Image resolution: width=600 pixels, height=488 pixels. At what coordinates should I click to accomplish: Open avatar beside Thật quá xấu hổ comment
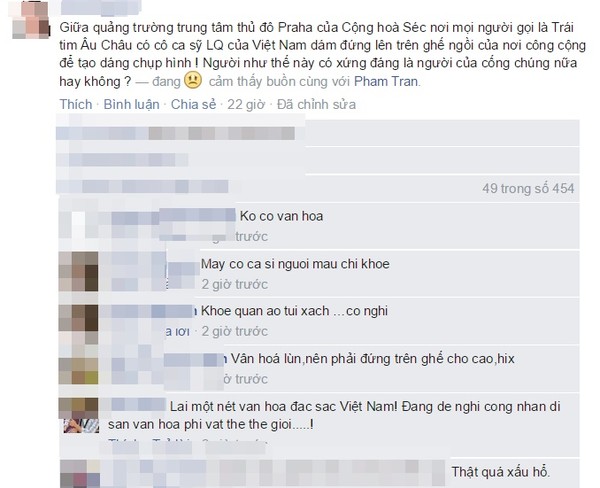tap(80, 474)
